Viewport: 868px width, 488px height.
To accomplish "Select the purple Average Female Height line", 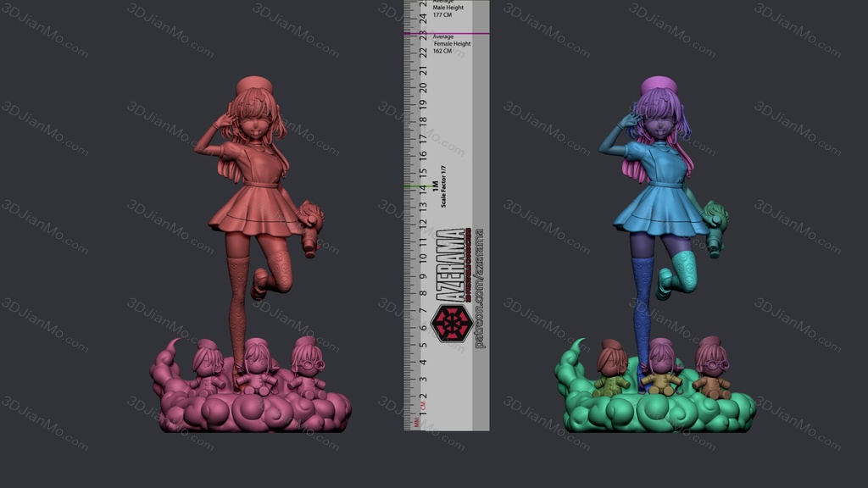I will [x=446, y=34].
